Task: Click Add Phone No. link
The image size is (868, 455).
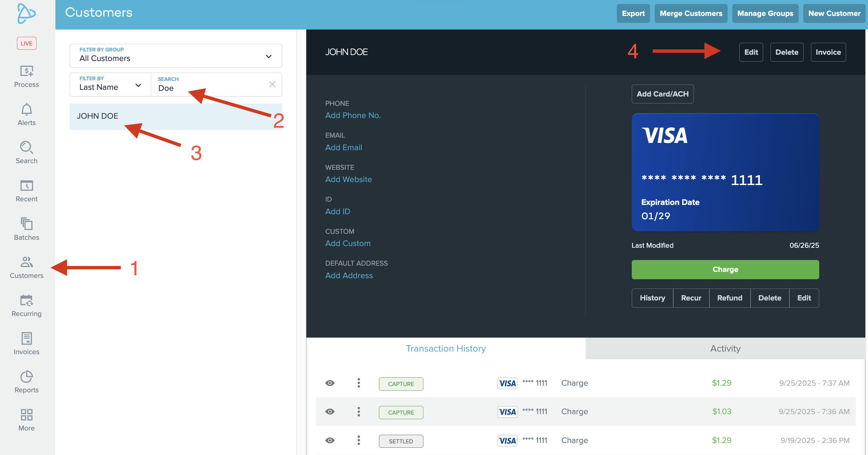Action: 353,115
